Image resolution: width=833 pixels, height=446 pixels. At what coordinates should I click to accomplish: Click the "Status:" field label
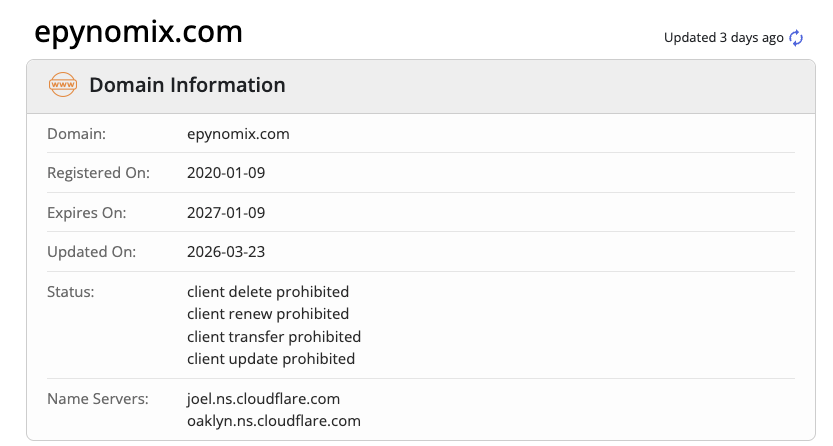pos(70,292)
